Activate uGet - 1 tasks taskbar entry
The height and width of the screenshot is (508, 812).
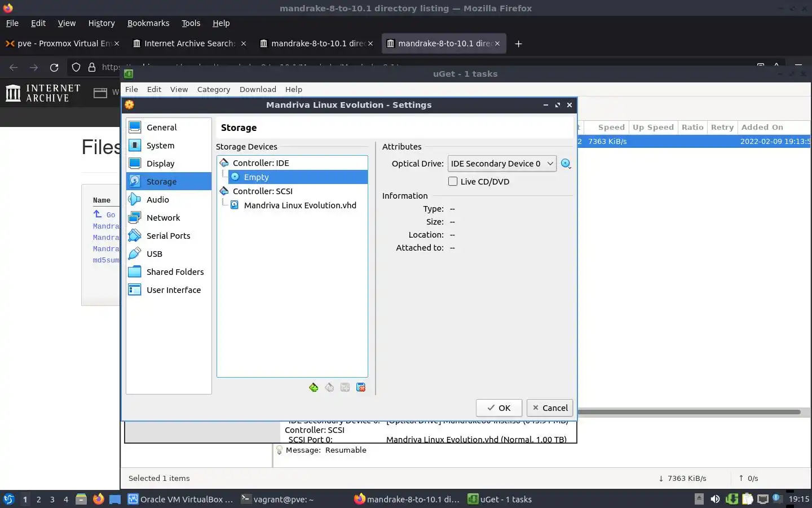coord(500,500)
